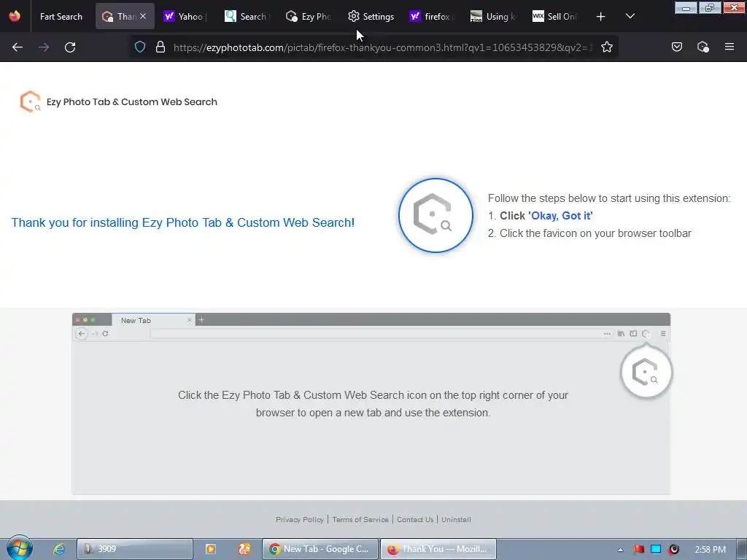Click the round recorder tray icon
The height and width of the screenshot is (560, 747).
click(673, 550)
